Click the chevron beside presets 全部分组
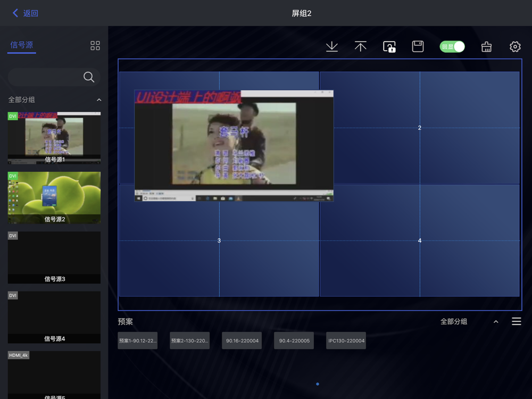Viewport: 532px width, 399px height. [496, 322]
